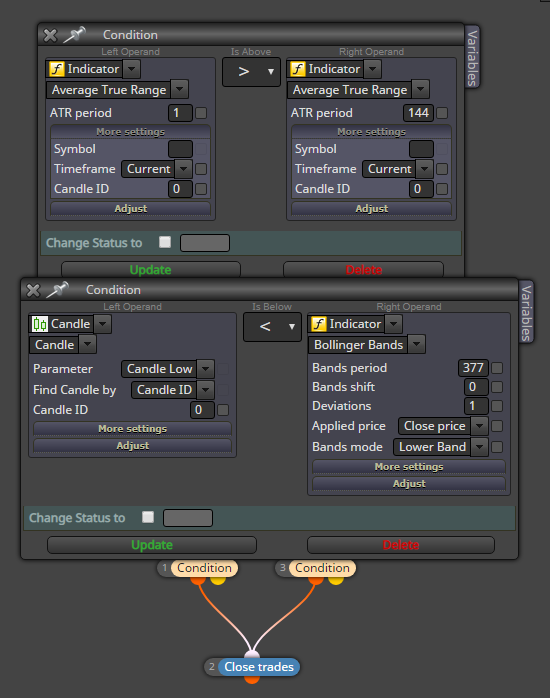Toggle checkbox next to Bands shift

(497, 387)
